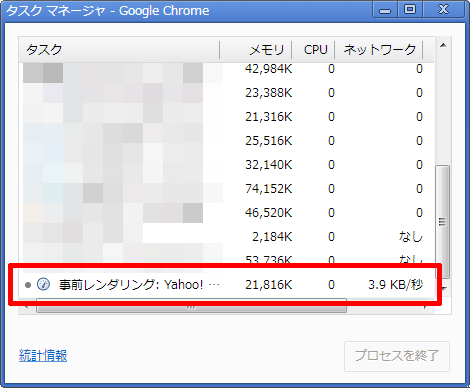This screenshot has height=388, width=470.
Task: Click the 3.9 KB/秒 network value
Action: pos(395,285)
